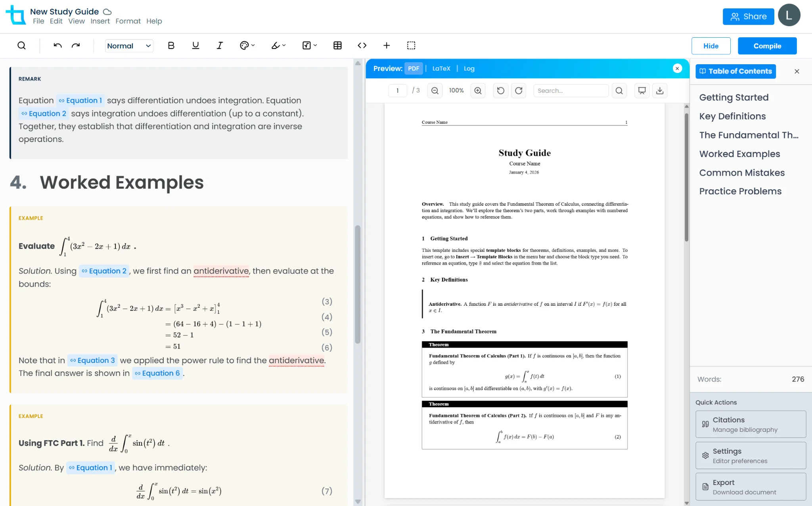Open the Format menu
The image size is (812, 506).
coord(128,21)
